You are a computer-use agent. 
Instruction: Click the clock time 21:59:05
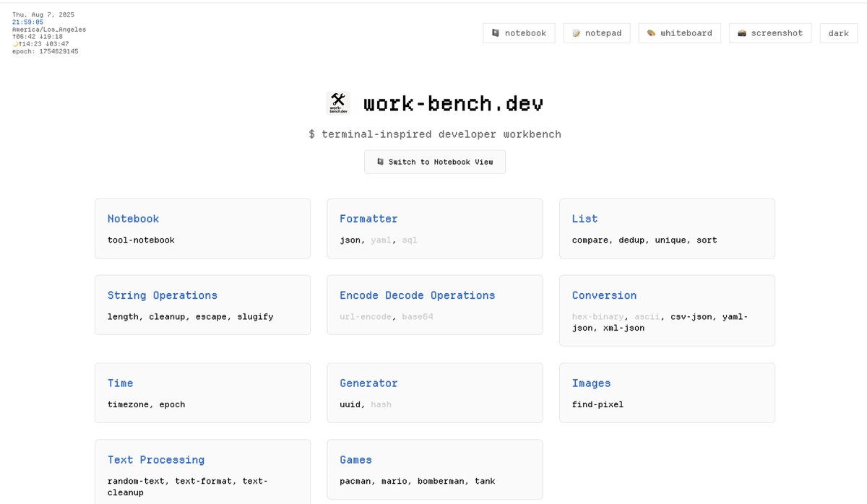27,22
